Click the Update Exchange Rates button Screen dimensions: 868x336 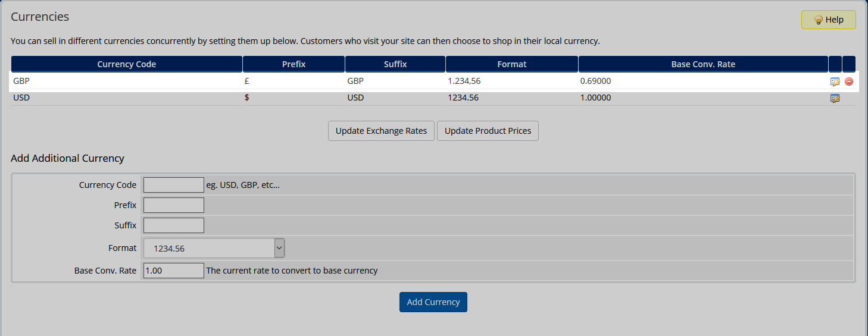click(x=381, y=131)
